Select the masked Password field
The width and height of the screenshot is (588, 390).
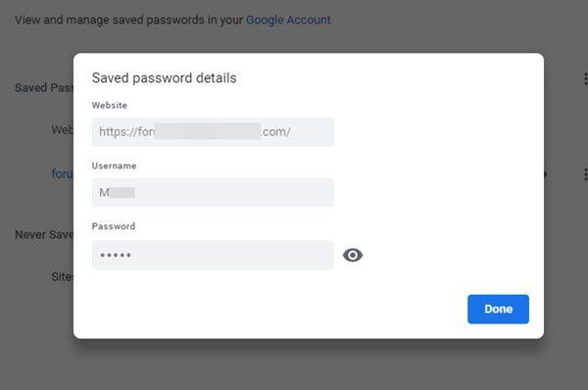click(x=213, y=255)
